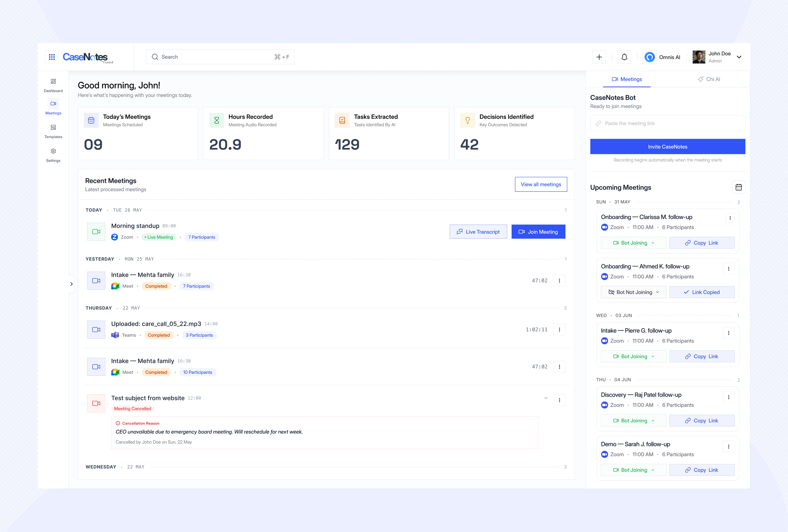Open the Upcoming Meetings calendar icon
This screenshot has width=788, height=532.
739,187
